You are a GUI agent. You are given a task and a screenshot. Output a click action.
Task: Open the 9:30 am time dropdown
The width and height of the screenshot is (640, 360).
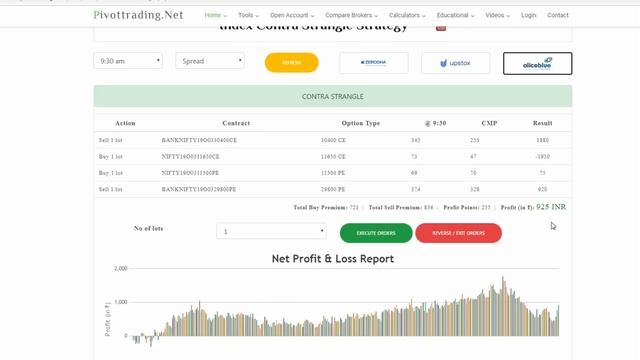[x=128, y=61]
